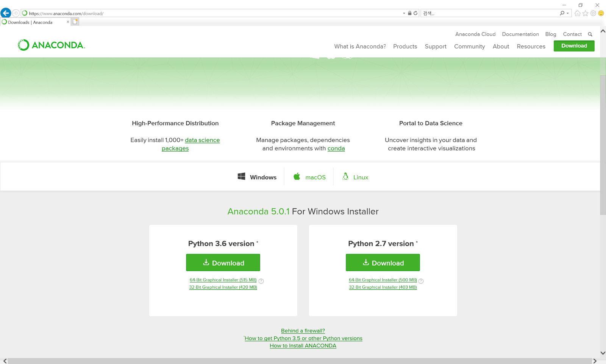
Task: Open the Contact link
Action: [572, 34]
